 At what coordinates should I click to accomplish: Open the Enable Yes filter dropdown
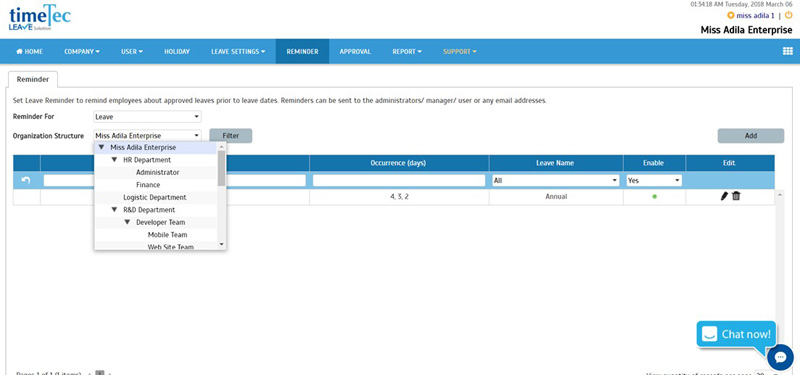(654, 180)
